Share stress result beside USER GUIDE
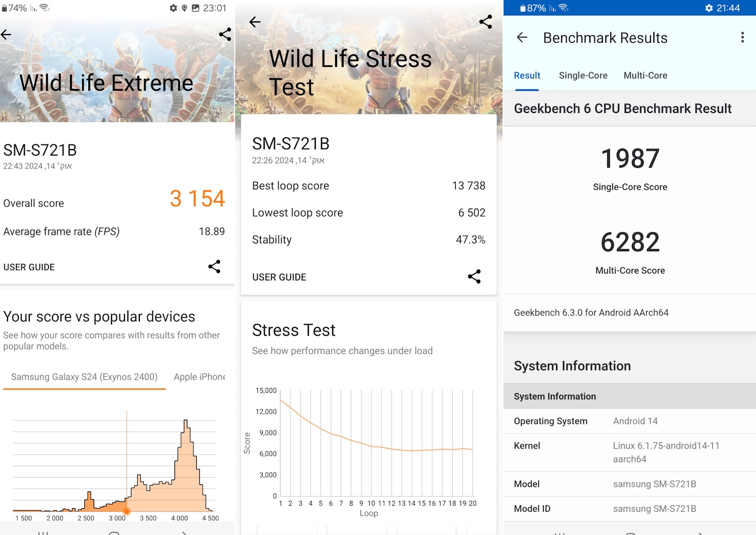The width and height of the screenshot is (756, 535). 474,276
